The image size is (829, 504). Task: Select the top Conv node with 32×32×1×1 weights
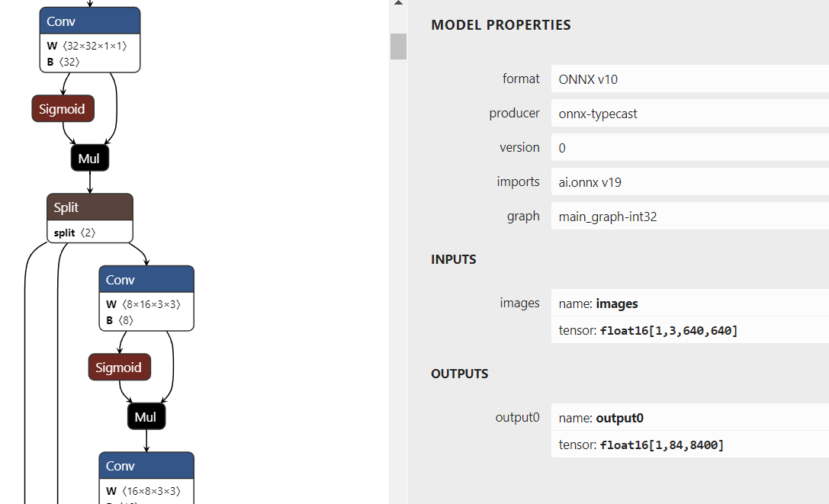click(90, 21)
